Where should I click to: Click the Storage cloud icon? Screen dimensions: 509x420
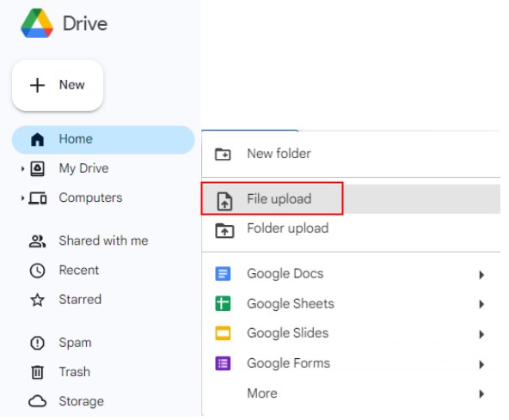click(37, 401)
